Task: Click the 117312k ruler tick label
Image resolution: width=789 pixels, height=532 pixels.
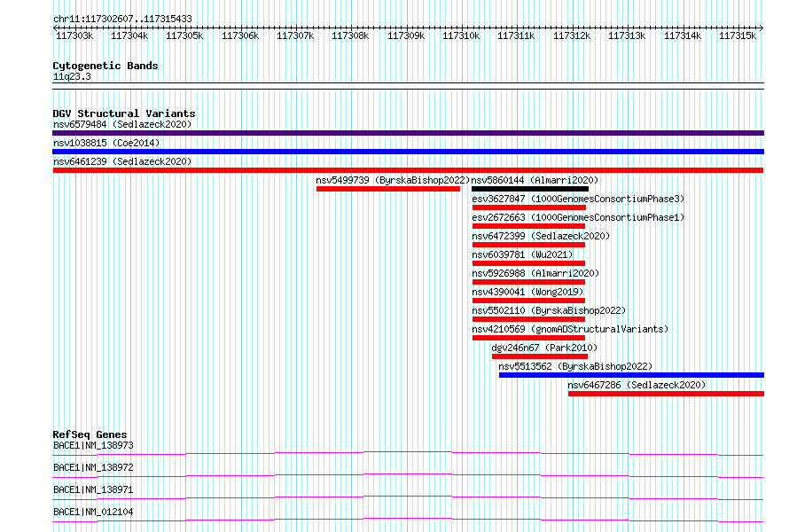Action: (572, 35)
